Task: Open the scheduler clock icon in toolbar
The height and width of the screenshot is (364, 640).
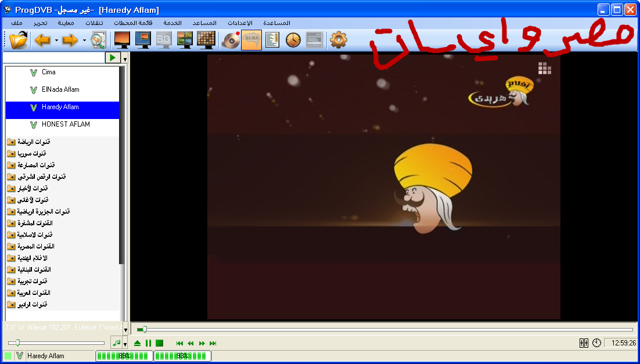Action: (x=293, y=40)
